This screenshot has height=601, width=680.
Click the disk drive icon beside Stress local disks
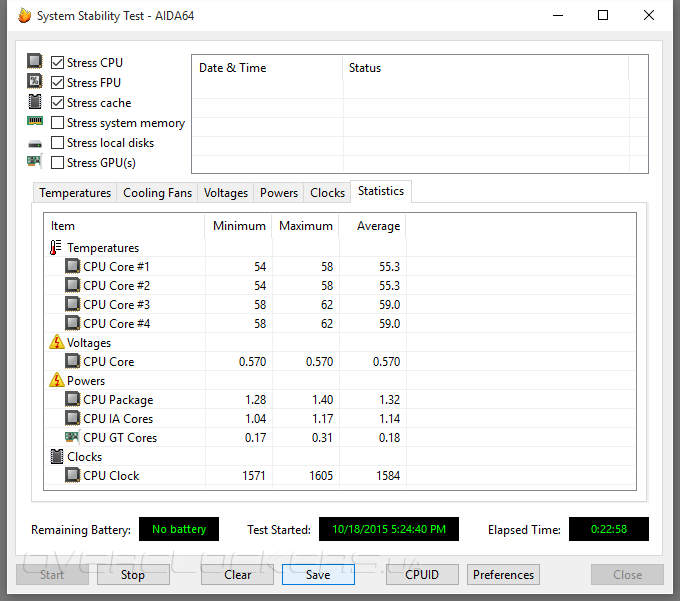(35, 144)
